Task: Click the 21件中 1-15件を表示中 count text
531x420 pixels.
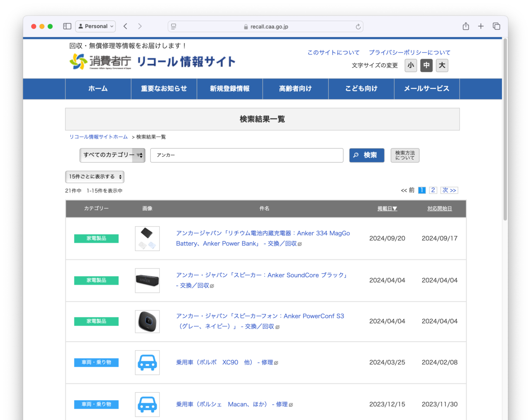Action: coord(94,191)
